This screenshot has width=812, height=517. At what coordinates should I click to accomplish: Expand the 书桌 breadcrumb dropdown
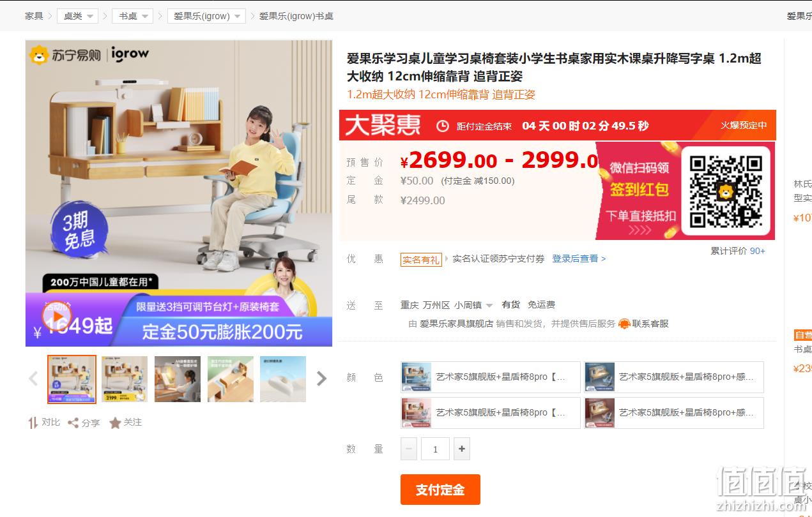coord(132,16)
